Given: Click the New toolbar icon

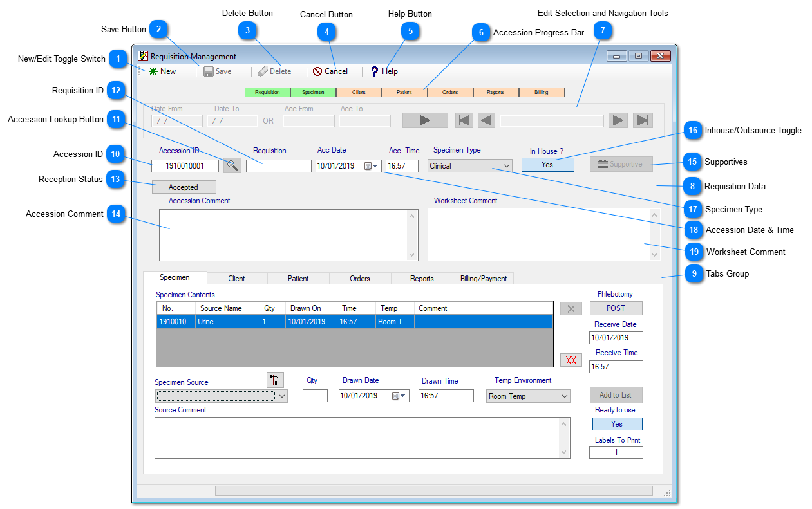Looking at the screenshot, I should click(x=154, y=71).
